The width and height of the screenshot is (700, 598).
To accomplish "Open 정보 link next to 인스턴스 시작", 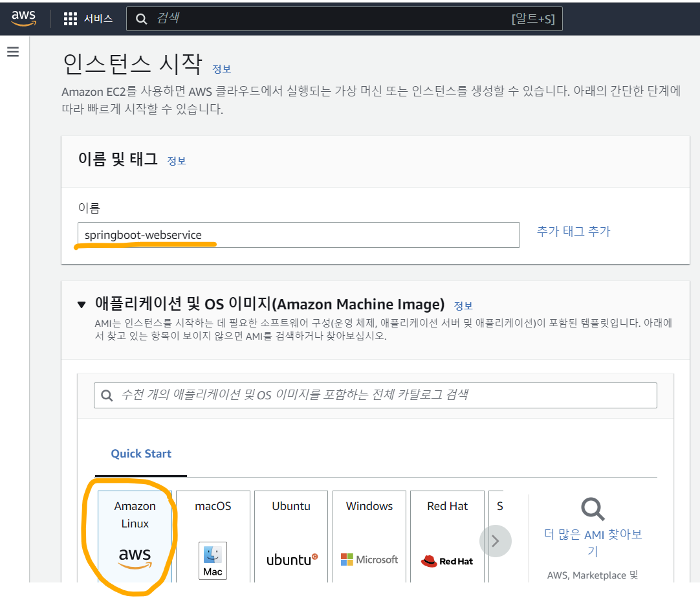I will pyautogui.click(x=221, y=69).
